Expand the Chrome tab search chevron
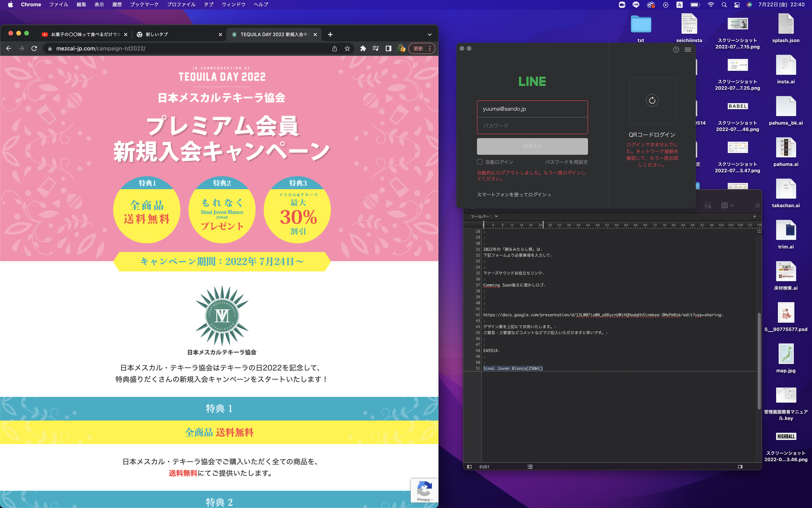Viewport: 812px width, 508px height. point(429,34)
